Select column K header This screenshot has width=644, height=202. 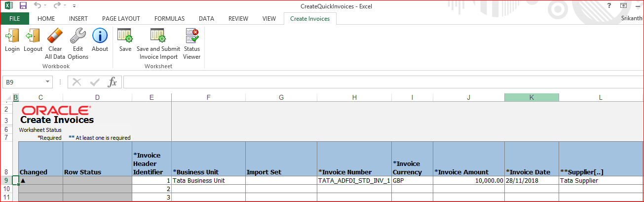tap(531, 97)
